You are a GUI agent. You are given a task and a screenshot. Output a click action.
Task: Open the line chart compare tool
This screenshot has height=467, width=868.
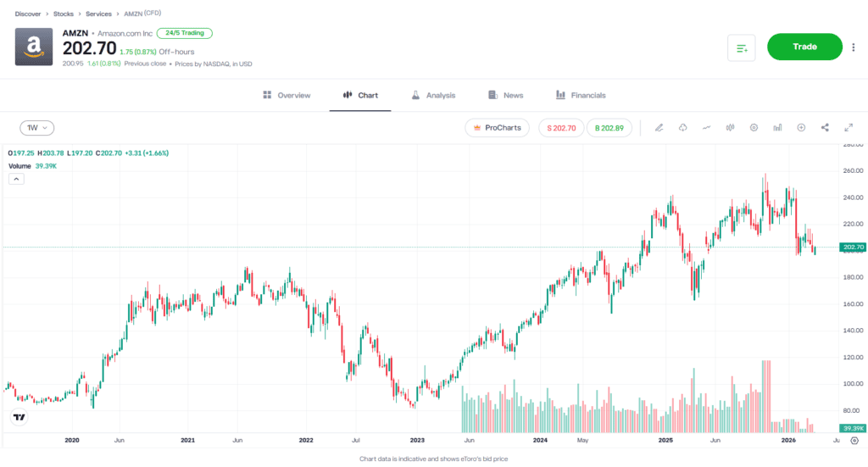click(x=706, y=128)
